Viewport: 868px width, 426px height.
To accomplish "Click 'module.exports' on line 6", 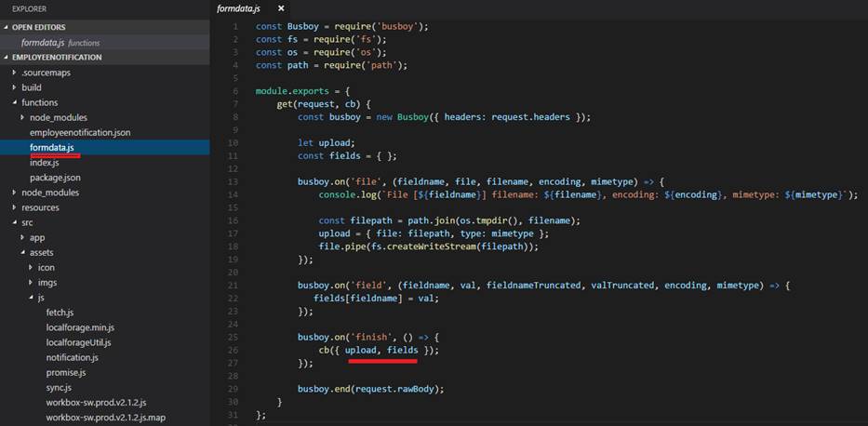I will [x=292, y=91].
